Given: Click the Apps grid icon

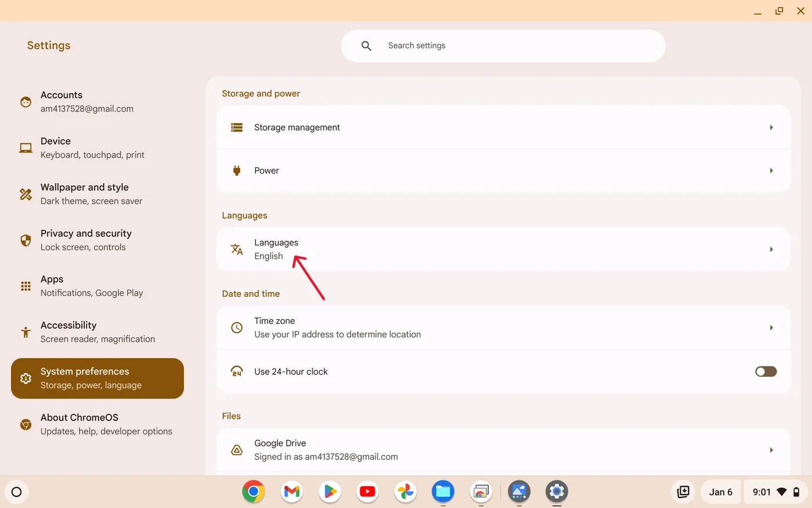Looking at the screenshot, I should tap(26, 286).
